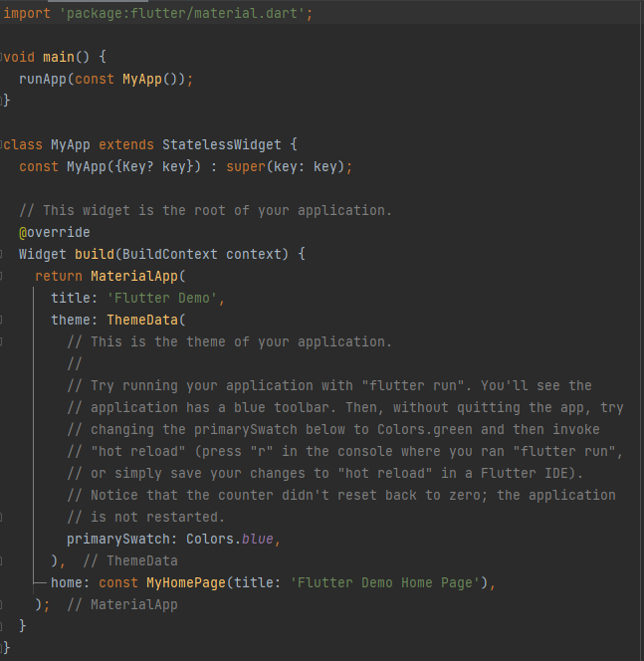Click the comment 'is not restarted.'
Screen dimensions: 644x661
click(146, 518)
